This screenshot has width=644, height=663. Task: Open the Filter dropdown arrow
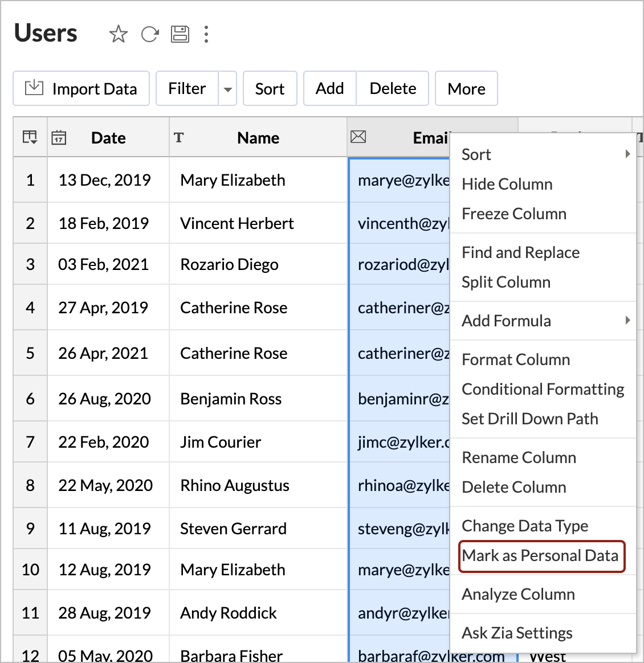click(x=227, y=89)
